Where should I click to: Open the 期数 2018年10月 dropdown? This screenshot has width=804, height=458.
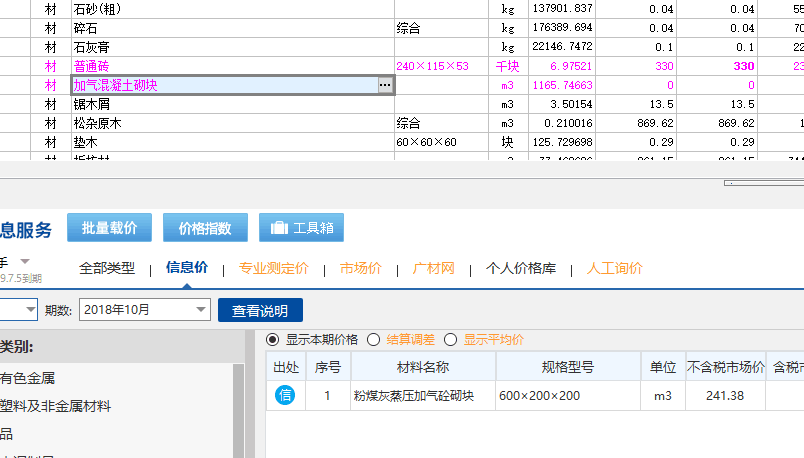click(x=145, y=310)
